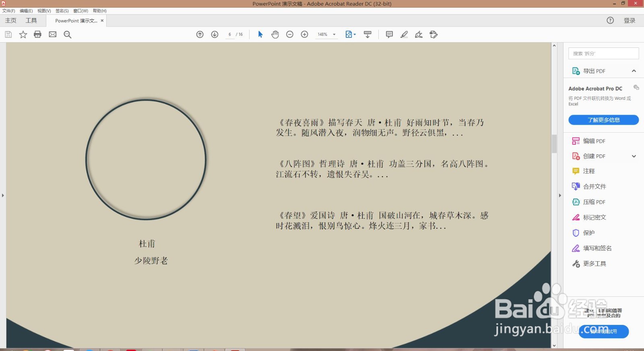Viewport: 644px width, 351px height.
Task: Expand the 创建 PDF chevron
Action: pyautogui.click(x=634, y=156)
